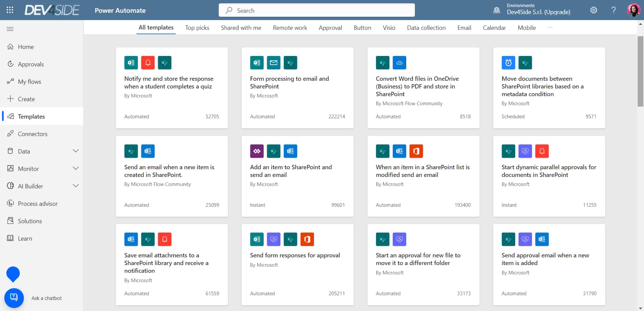Click the Ask a chatbot button
The image size is (644, 311).
(x=14, y=298)
